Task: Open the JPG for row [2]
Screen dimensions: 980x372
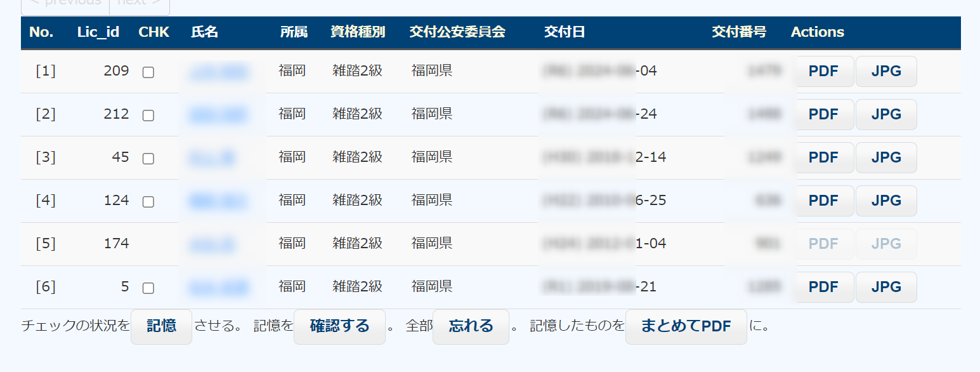Action: (x=886, y=115)
